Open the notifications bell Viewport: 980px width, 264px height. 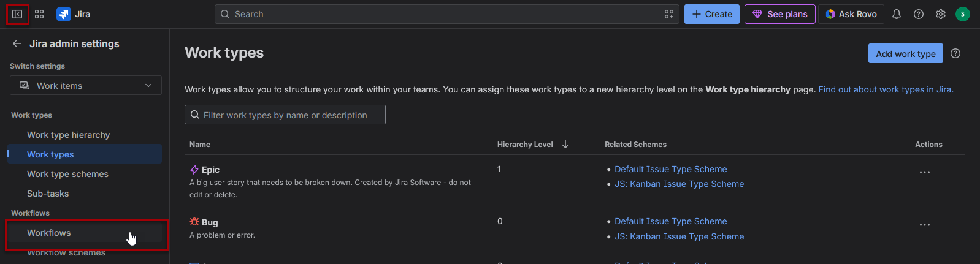[897, 14]
